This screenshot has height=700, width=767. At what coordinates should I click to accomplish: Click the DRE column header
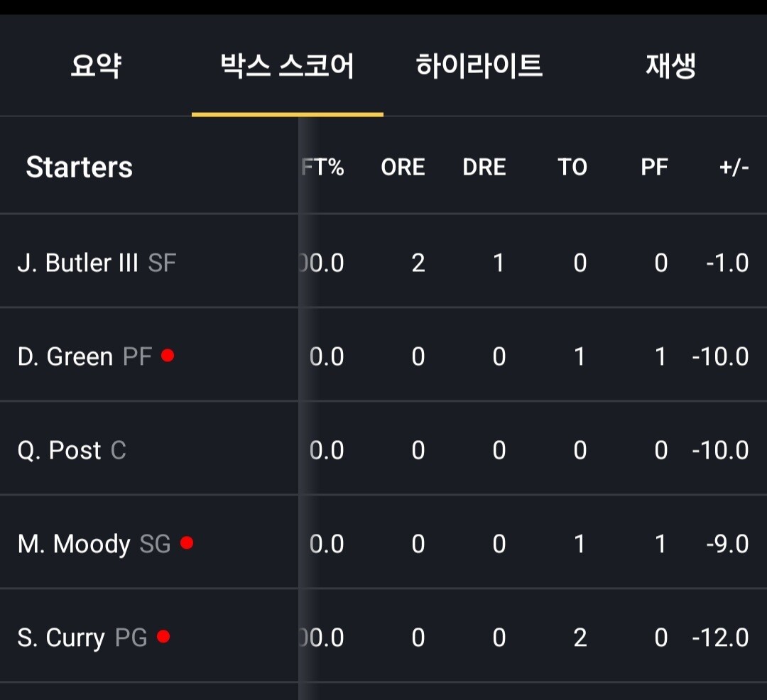(484, 168)
